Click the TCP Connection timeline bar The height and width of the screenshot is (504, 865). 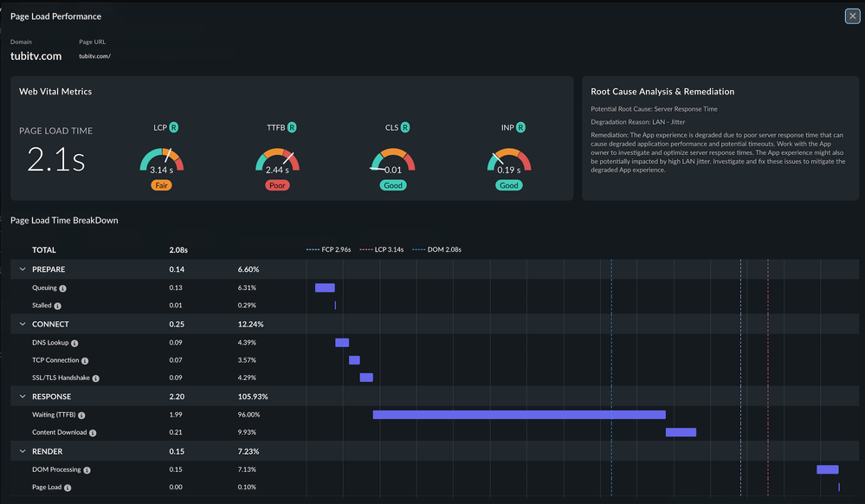[354, 360]
